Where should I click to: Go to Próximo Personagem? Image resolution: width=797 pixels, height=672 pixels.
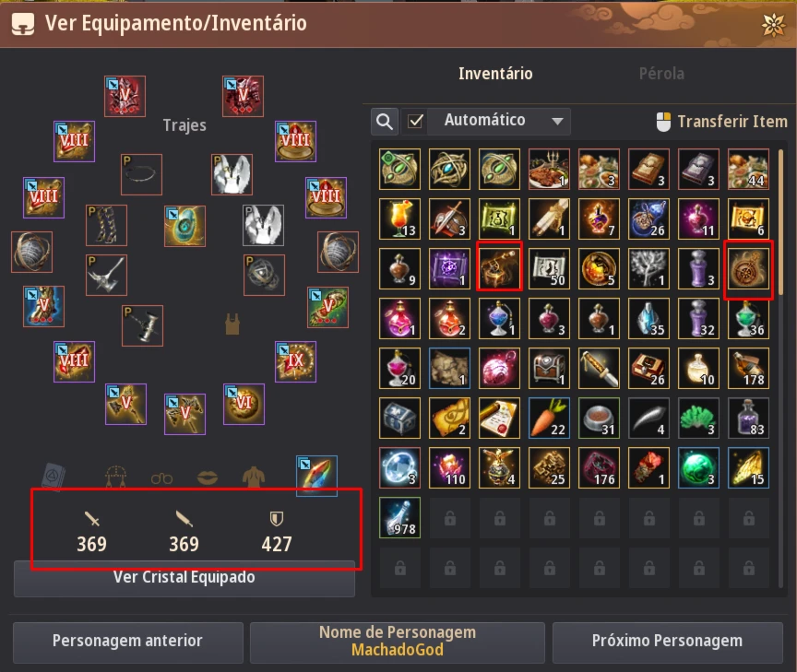667,641
